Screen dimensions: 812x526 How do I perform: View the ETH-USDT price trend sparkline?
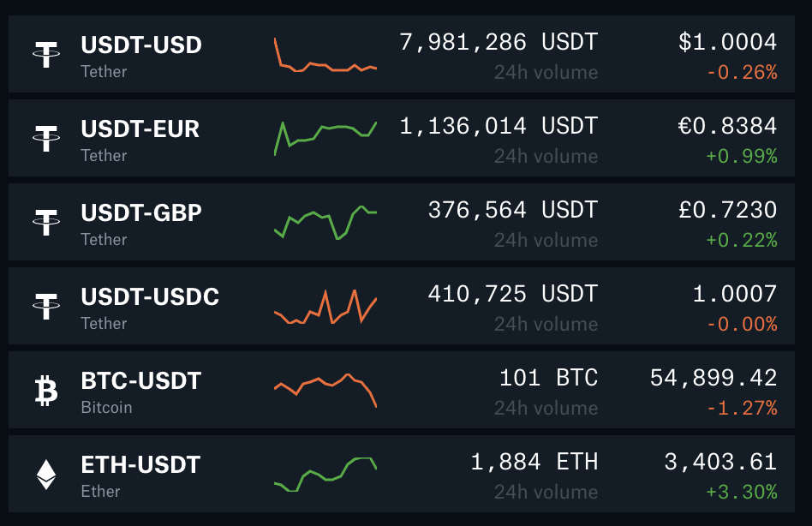[325, 475]
